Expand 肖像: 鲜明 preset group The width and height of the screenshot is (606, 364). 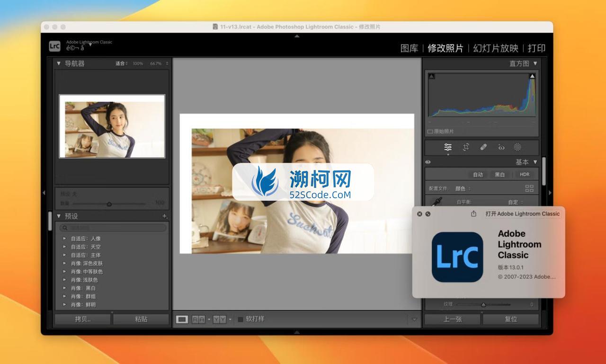click(x=64, y=304)
